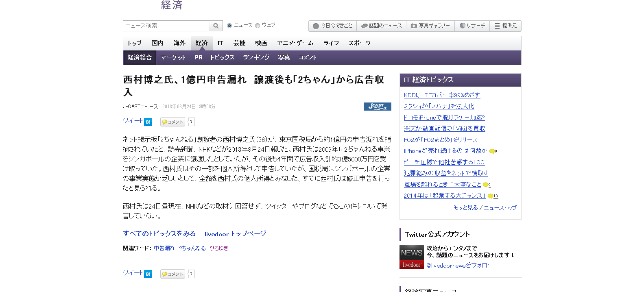Open the マーケット sub-tab
The height and width of the screenshot is (292, 644).
tap(173, 58)
